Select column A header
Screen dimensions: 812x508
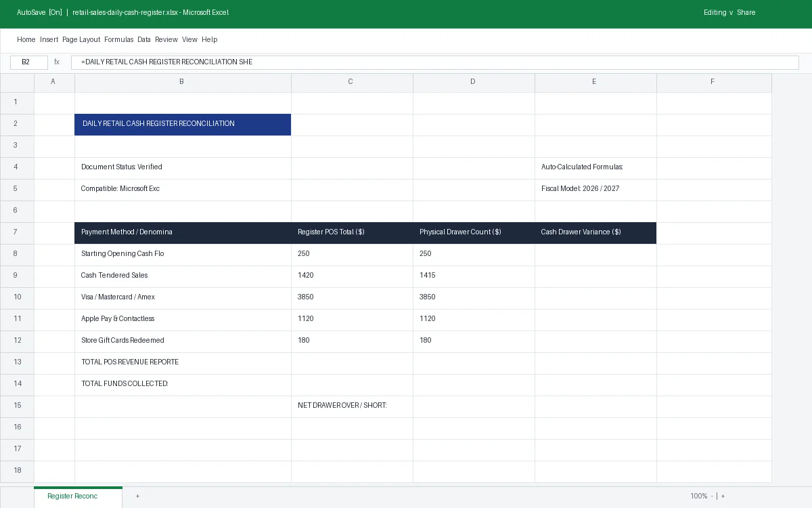tap(54, 82)
